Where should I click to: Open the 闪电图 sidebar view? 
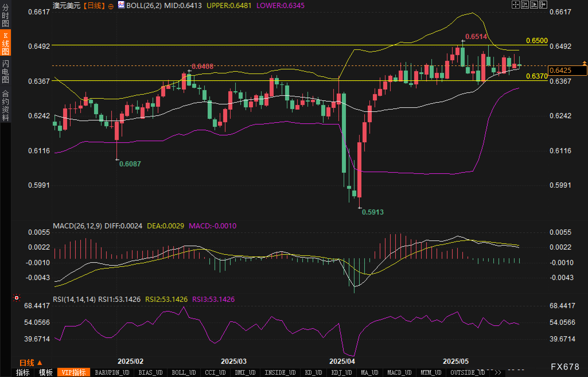5,72
